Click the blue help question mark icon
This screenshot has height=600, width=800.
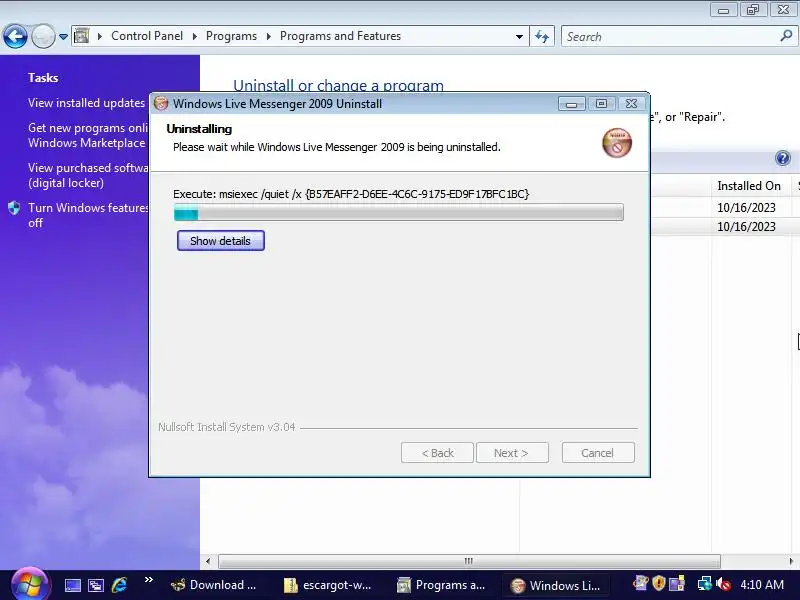(x=783, y=158)
